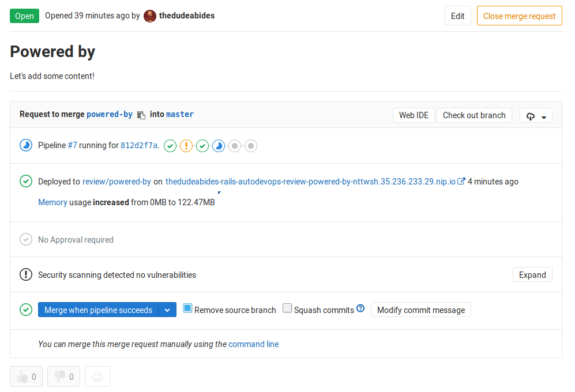Viewport: 575px width, 392px height.
Task: Click the first passed pipeline stage icon
Action: [170, 146]
